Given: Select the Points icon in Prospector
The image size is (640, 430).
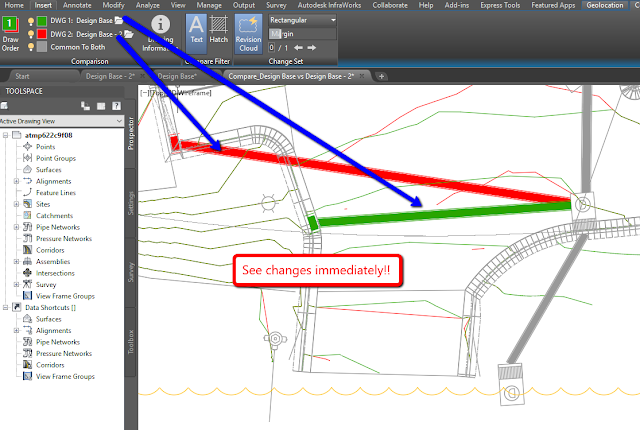Looking at the screenshot, I should tap(27, 146).
